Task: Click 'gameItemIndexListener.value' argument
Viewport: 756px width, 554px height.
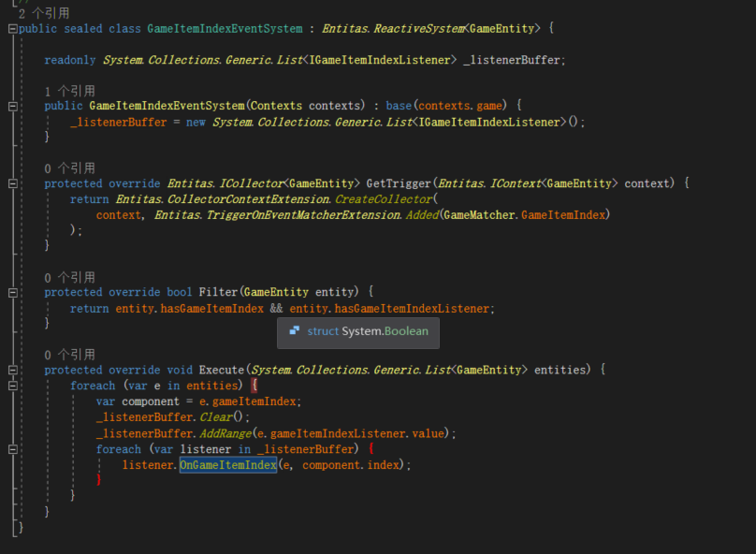Action: pos(356,433)
